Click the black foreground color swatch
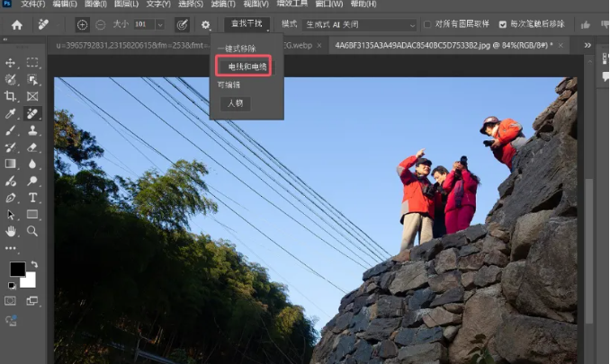Screen dimensions: 610x364 coord(17,269)
